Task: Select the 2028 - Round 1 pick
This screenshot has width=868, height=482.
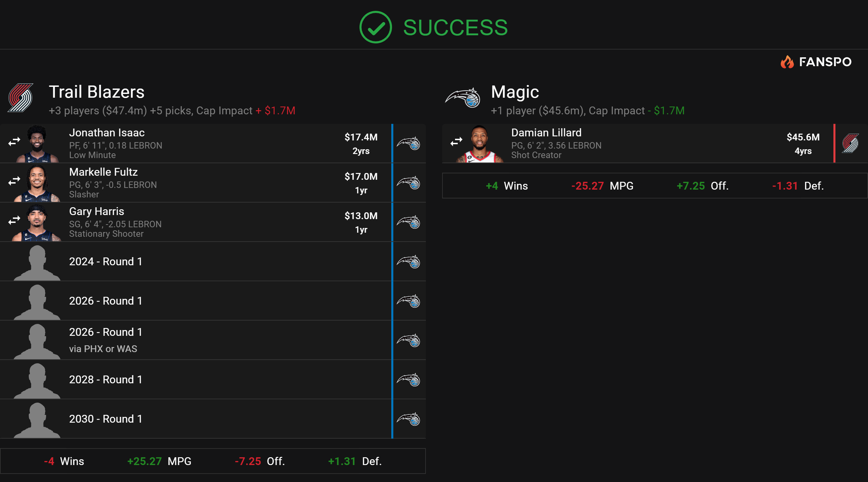Action: 105,380
